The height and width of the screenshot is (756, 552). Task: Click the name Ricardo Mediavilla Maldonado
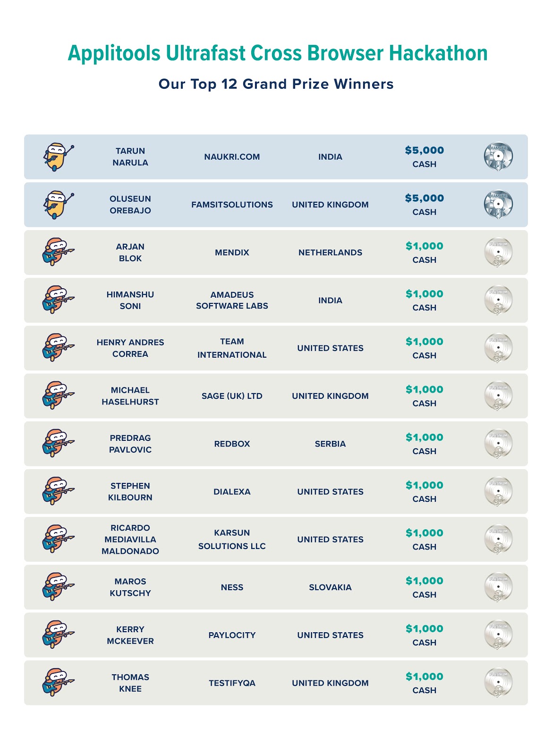(130, 540)
